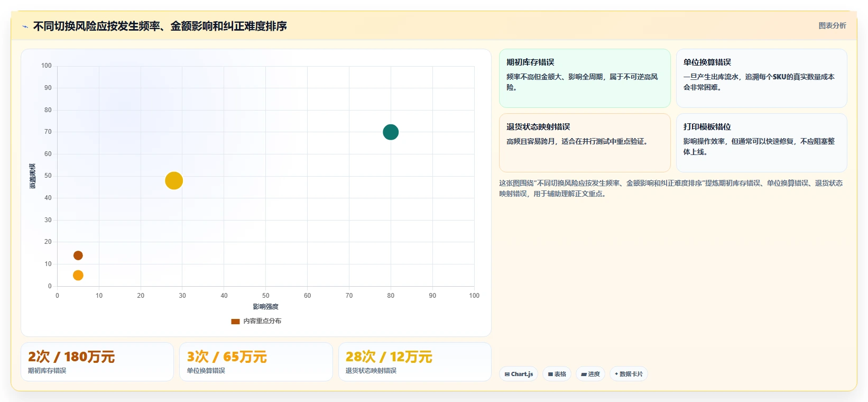Select the 数据卡片 tag
Screen dimensions: 868x402
click(629, 374)
